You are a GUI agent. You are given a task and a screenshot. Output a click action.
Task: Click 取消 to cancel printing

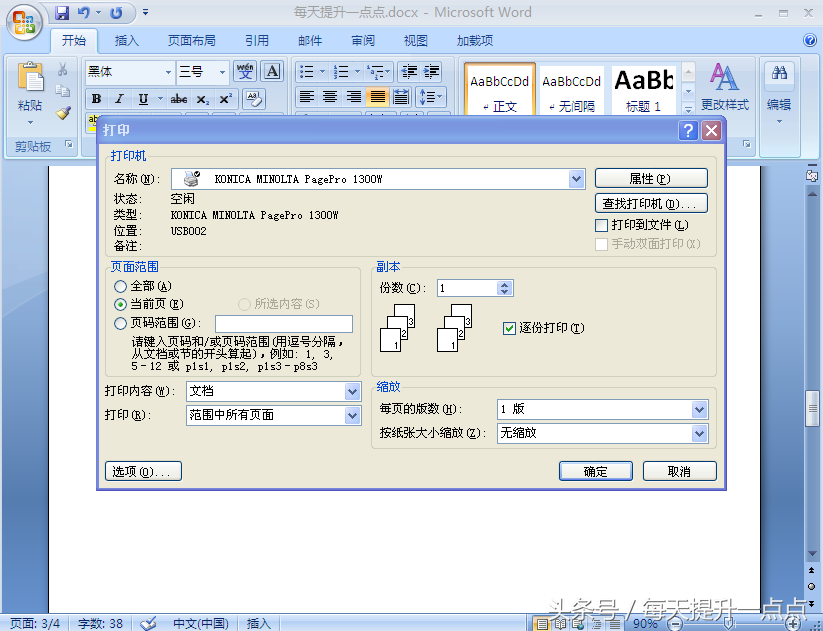679,471
